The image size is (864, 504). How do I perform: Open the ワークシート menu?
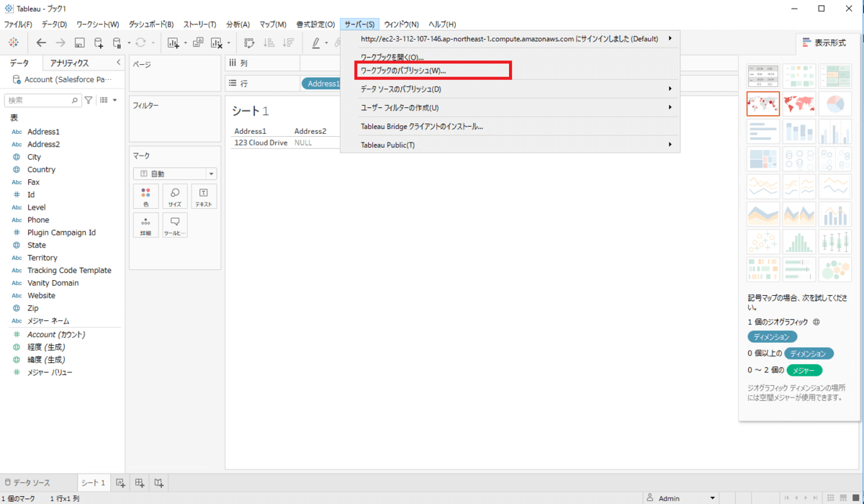(x=97, y=24)
